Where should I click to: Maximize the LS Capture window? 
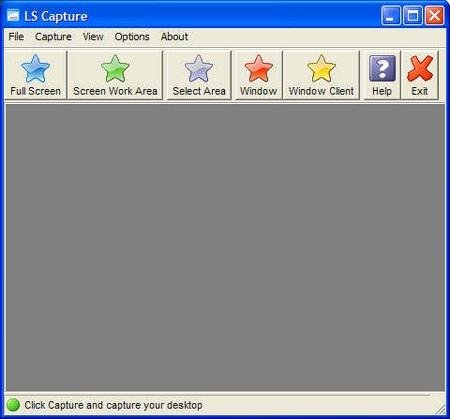413,15
